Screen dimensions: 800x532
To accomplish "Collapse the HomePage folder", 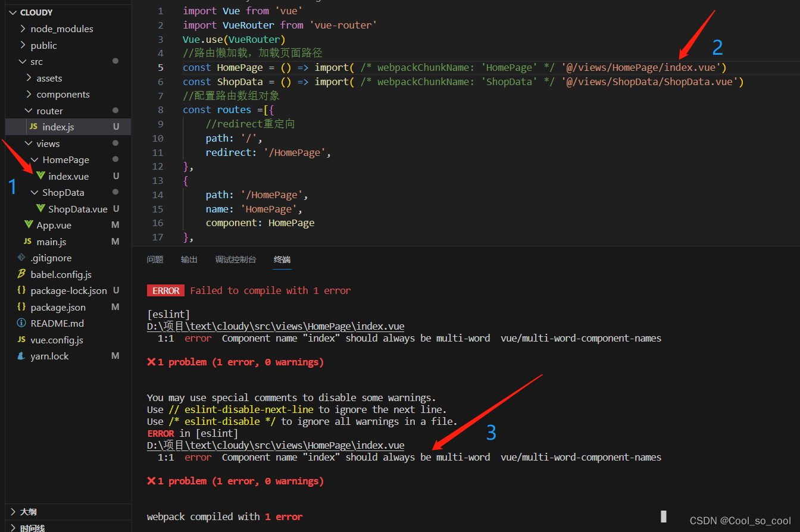I will point(35,159).
